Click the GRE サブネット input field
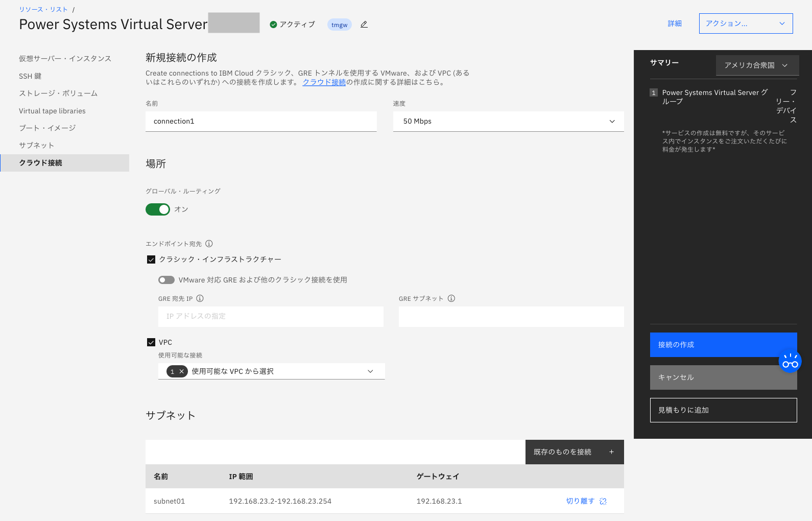 [511, 317]
